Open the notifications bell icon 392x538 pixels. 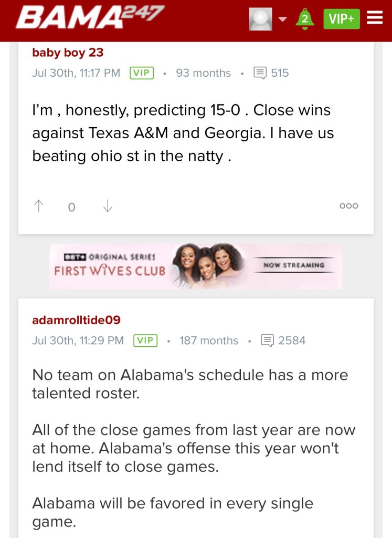[x=305, y=19]
